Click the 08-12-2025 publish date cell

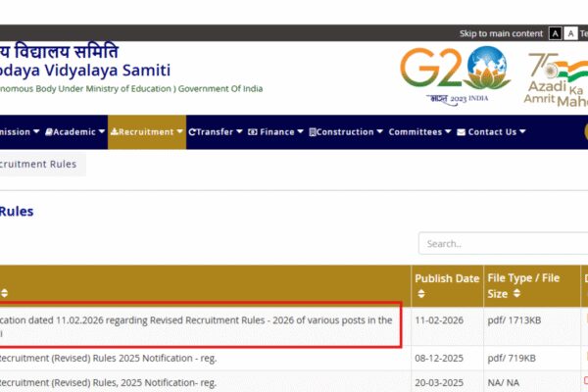click(x=439, y=359)
